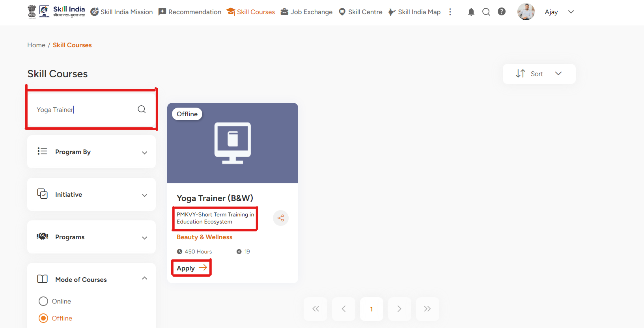Viewport: 644px width, 328px height.
Task: Open the three-dot more menu
Action: pos(450,12)
